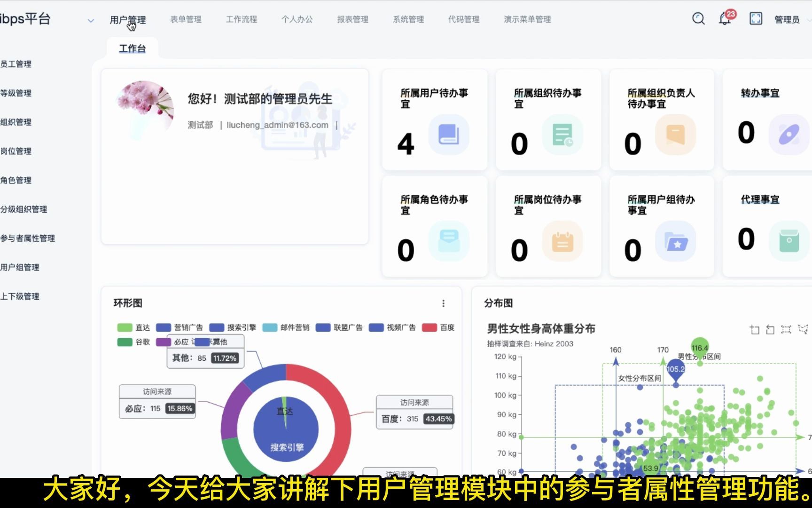Click the book icon on 所属用户待办事宜 card
This screenshot has width=812, height=508.
449,135
